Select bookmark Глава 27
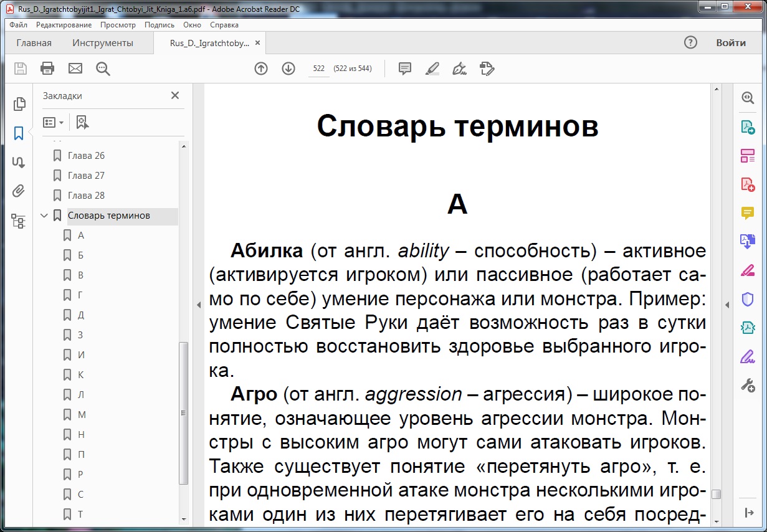 point(86,176)
